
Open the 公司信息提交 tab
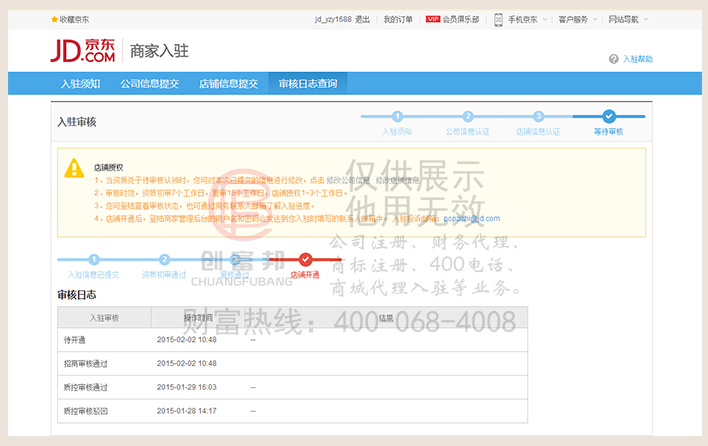[x=149, y=84]
